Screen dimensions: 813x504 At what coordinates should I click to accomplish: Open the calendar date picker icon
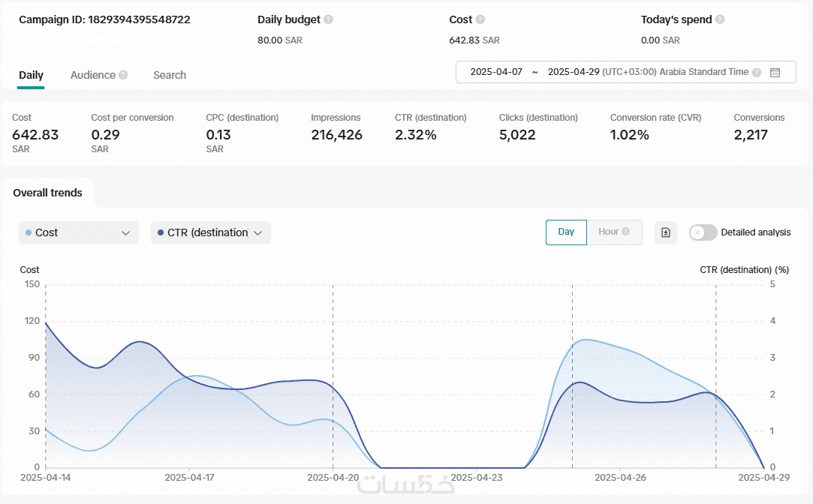coord(775,72)
